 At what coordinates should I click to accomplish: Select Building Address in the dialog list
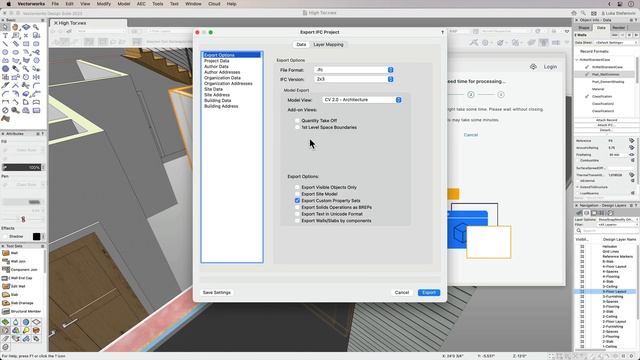(221, 106)
